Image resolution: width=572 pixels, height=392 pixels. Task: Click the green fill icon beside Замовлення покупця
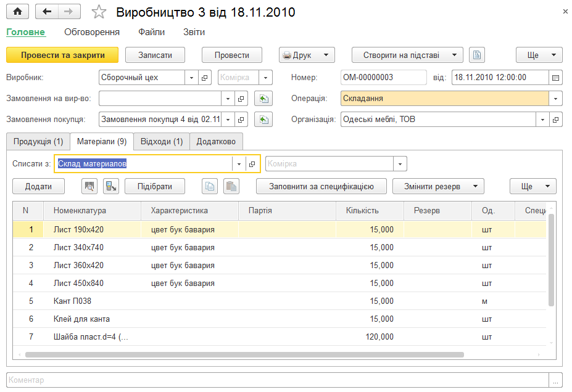[263, 120]
